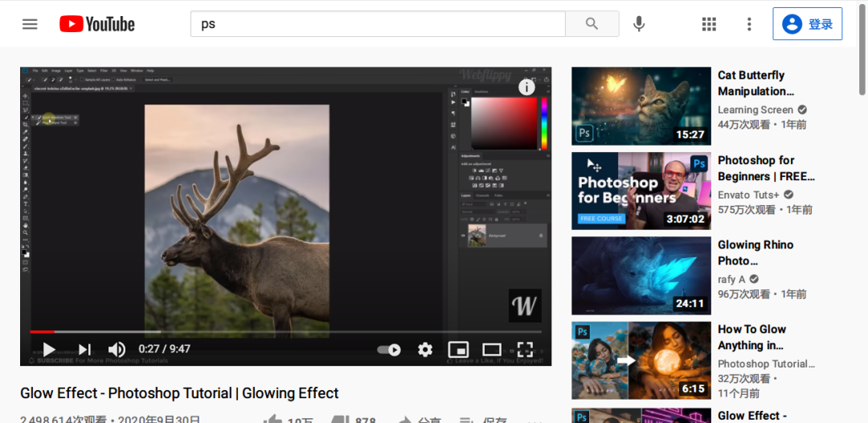Click the YouTube logo
The width and height of the screenshot is (868, 423).
point(97,24)
